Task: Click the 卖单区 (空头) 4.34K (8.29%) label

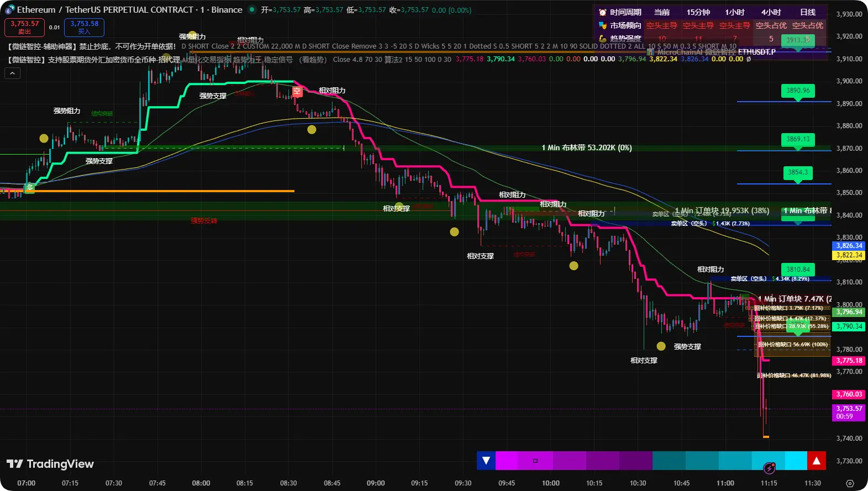Action: click(x=770, y=279)
